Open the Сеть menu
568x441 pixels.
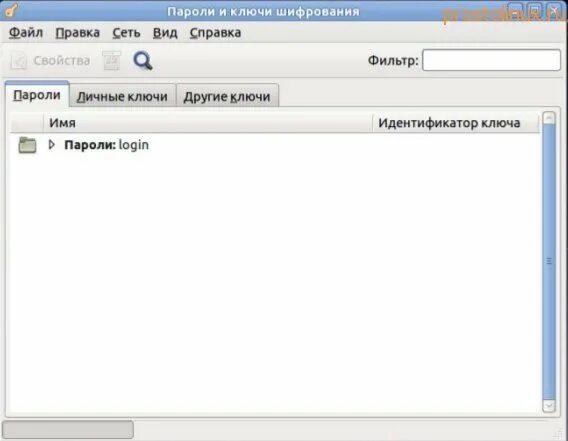[126, 33]
